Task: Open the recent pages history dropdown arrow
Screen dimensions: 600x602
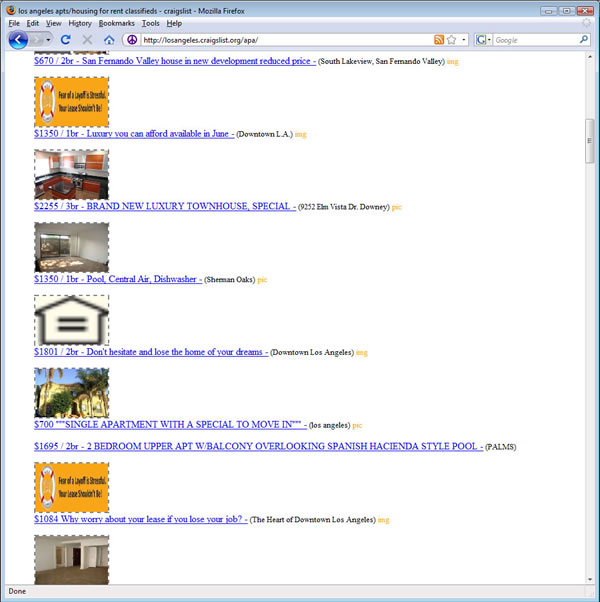Action: (47, 40)
